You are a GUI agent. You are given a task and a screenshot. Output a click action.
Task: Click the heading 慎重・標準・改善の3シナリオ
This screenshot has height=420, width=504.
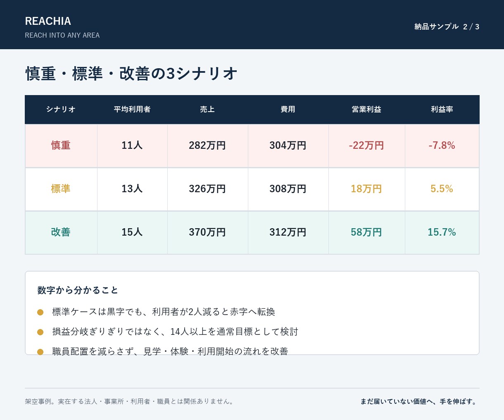click(x=131, y=74)
